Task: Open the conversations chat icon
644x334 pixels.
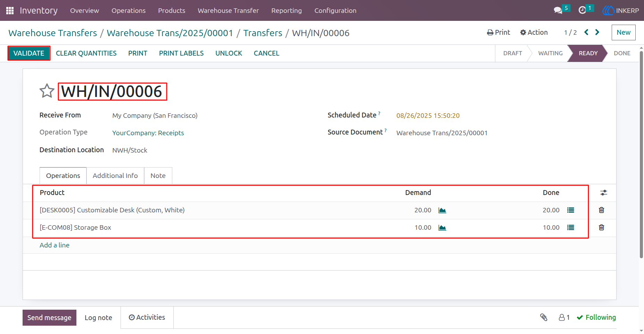Action: coord(558,10)
